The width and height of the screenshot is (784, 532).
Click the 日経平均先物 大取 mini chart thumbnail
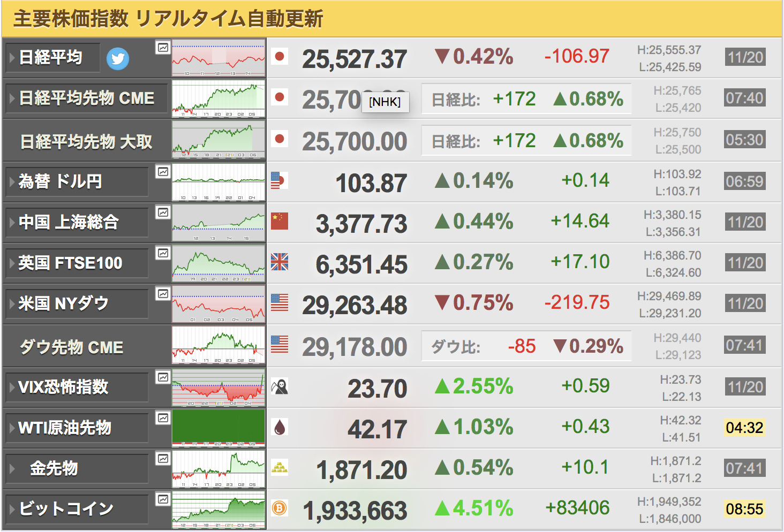(x=218, y=140)
